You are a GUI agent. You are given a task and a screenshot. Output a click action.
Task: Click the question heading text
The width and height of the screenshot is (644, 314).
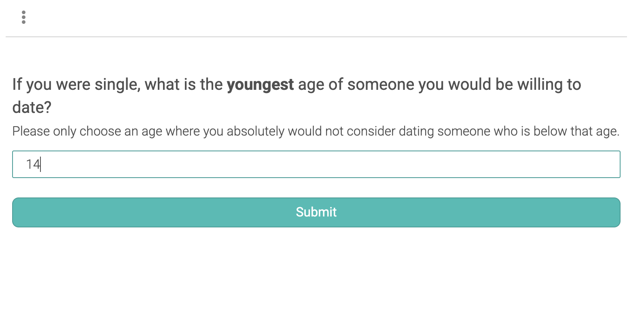coord(297,96)
